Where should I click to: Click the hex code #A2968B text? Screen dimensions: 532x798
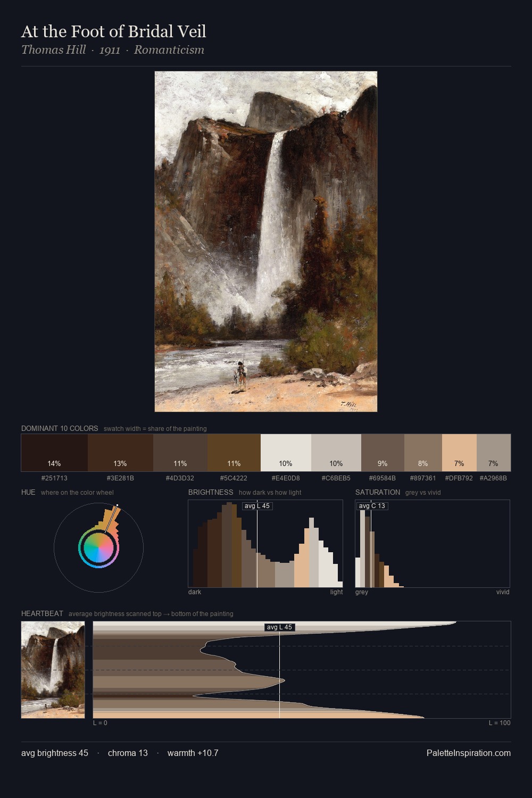coord(493,478)
